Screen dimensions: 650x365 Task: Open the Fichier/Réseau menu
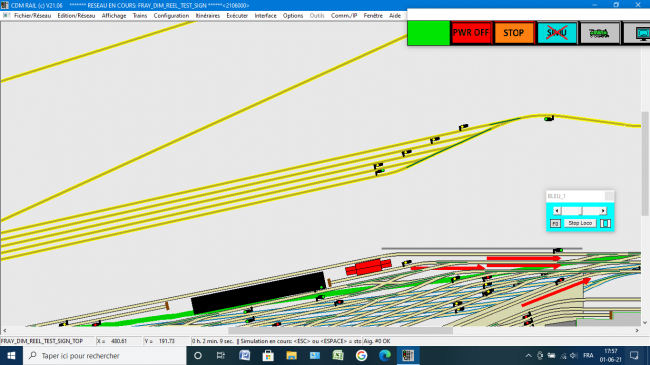(32, 15)
